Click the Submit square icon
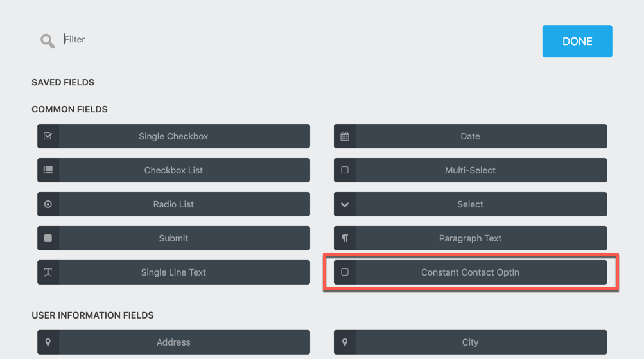The width and height of the screenshot is (644, 359). coord(48,238)
